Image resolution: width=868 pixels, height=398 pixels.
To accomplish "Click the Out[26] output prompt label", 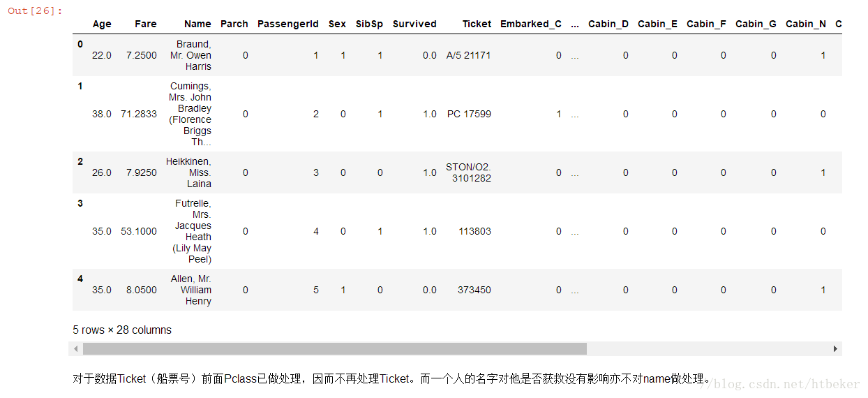I will (36, 11).
